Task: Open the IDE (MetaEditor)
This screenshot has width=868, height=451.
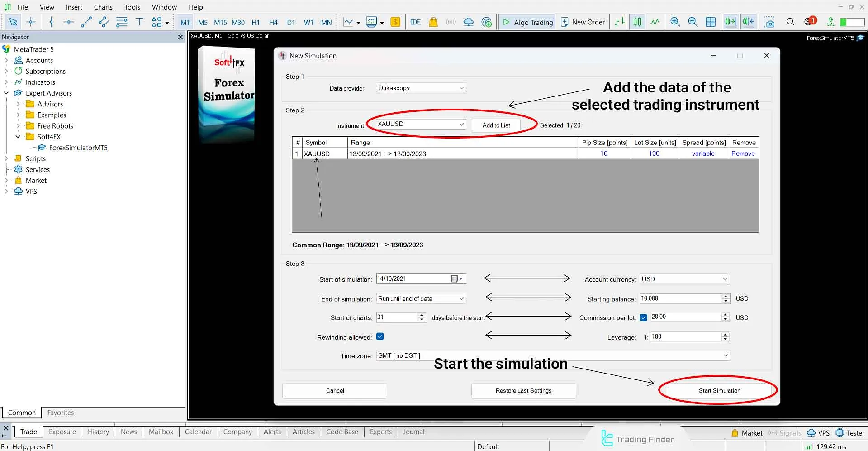Action: coord(415,22)
